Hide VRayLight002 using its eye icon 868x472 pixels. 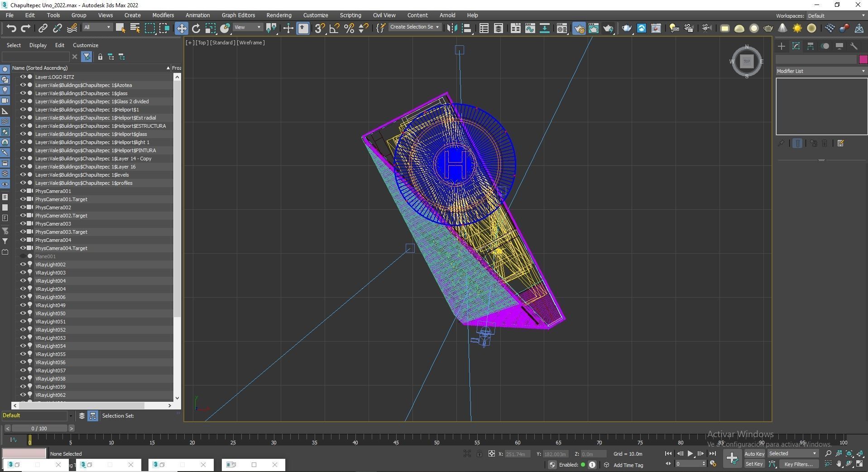[x=23, y=265]
